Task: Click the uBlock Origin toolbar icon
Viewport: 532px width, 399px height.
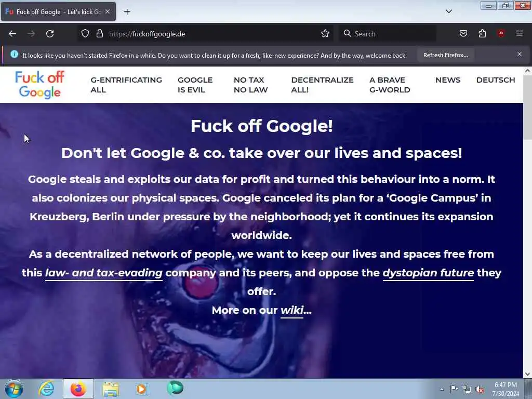Action: [501, 33]
